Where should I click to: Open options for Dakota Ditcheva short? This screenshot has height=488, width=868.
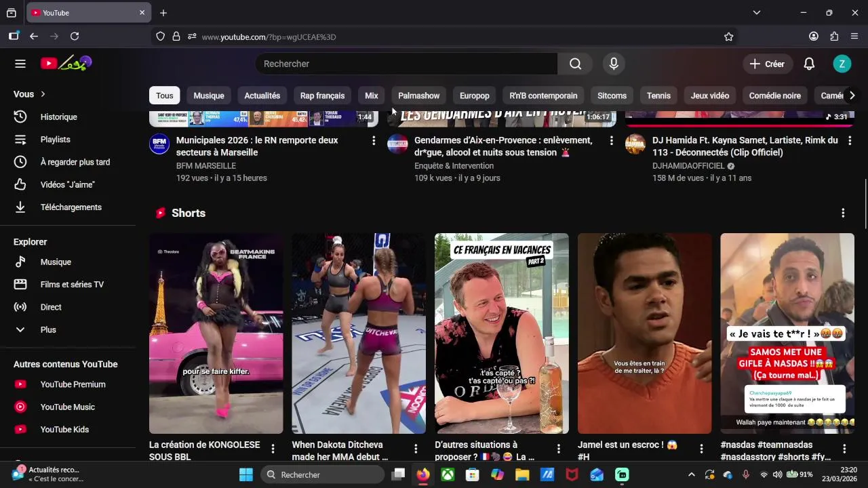pyautogui.click(x=416, y=449)
